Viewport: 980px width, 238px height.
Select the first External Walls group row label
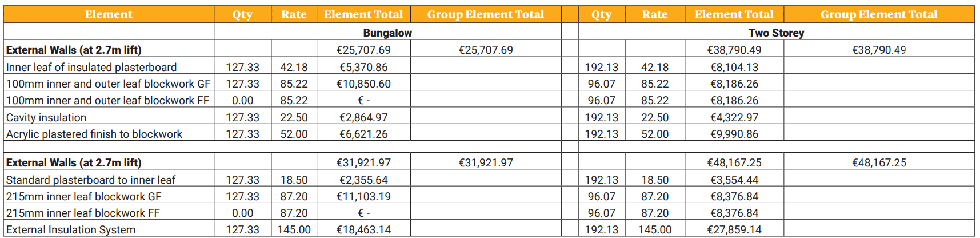[x=74, y=50]
